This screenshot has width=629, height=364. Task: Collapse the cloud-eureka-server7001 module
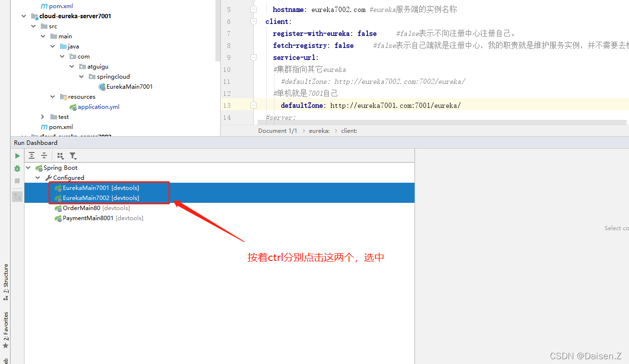click(x=24, y=16)
